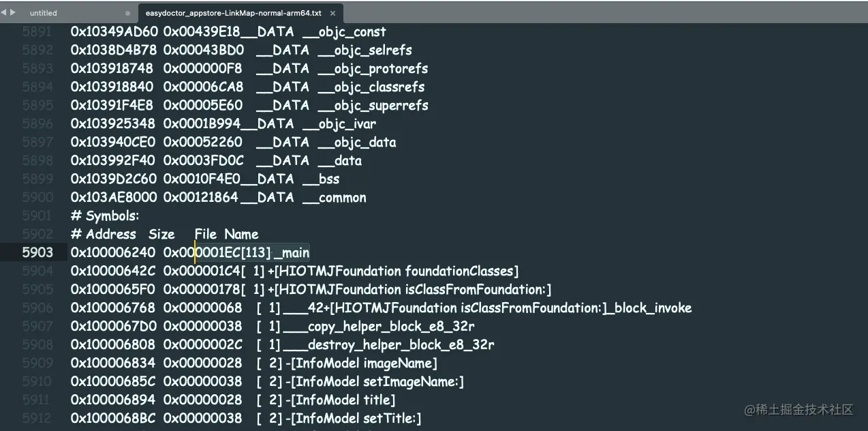Click line number 5903 in the gutter
868x431 pixels.
point(37,252)
